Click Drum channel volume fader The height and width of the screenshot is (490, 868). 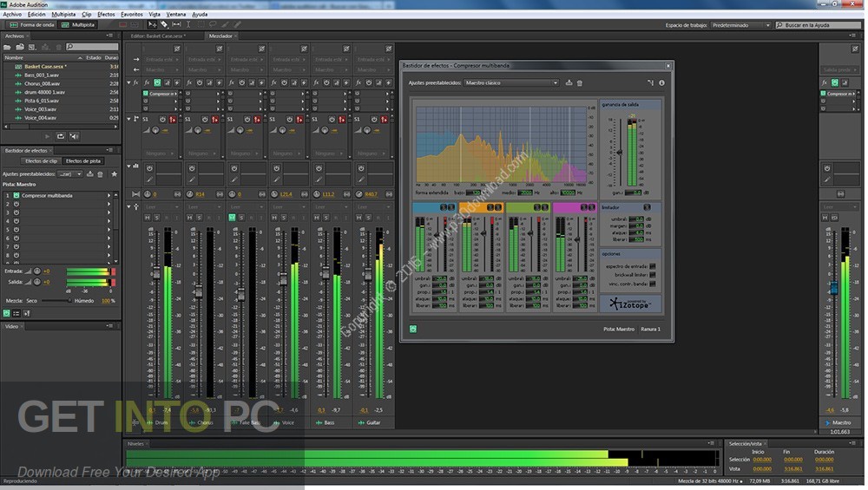pyautogui.click(x=156, y=272)
